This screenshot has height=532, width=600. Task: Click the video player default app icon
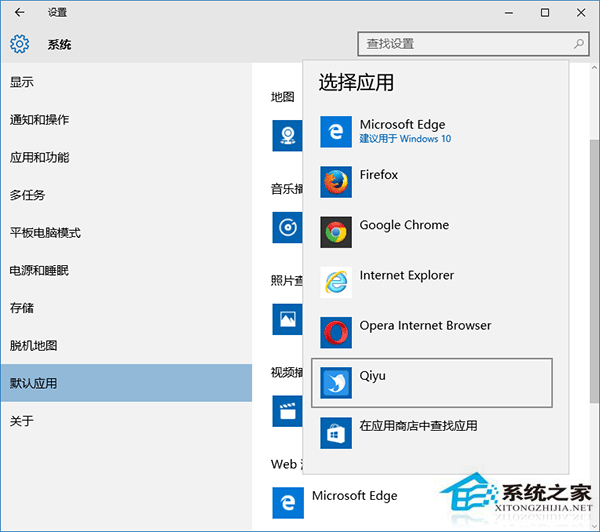287,411
